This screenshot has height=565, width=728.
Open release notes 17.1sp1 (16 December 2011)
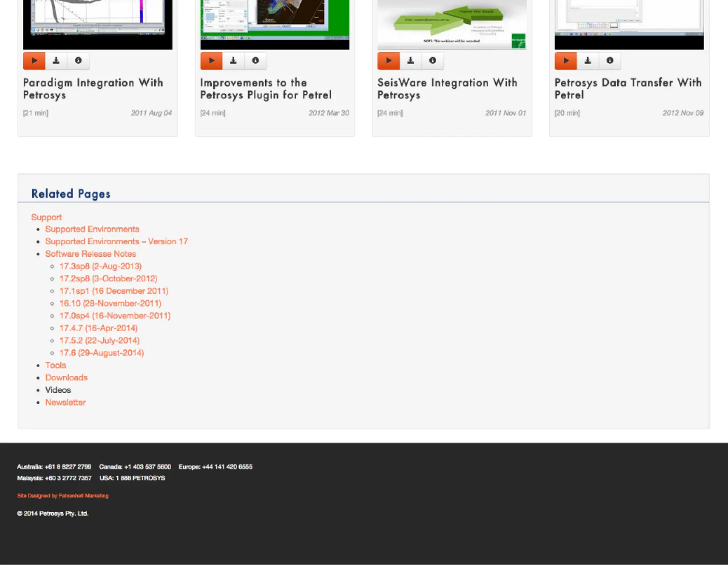click(x=114, y=291)
